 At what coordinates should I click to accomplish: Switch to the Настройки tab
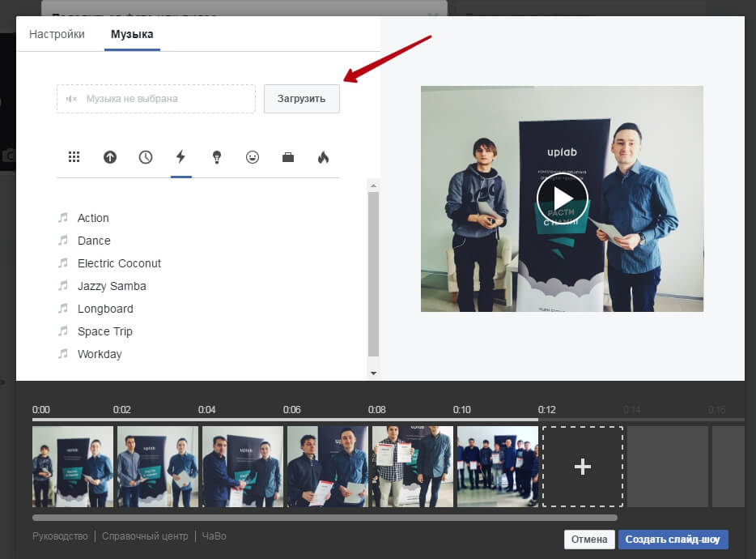57,34
